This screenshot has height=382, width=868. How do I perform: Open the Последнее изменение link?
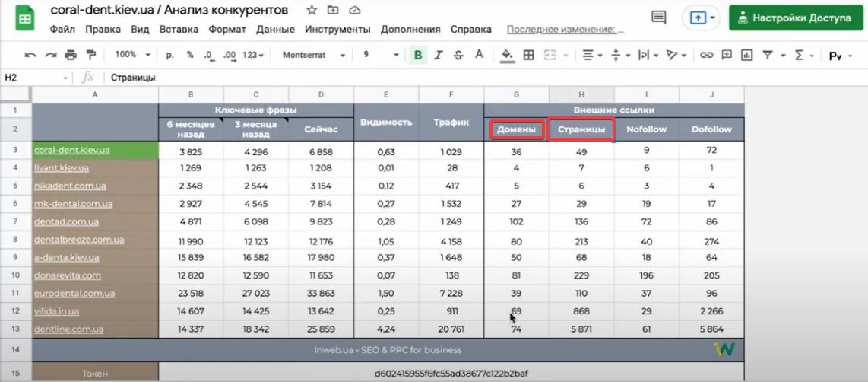565,30
